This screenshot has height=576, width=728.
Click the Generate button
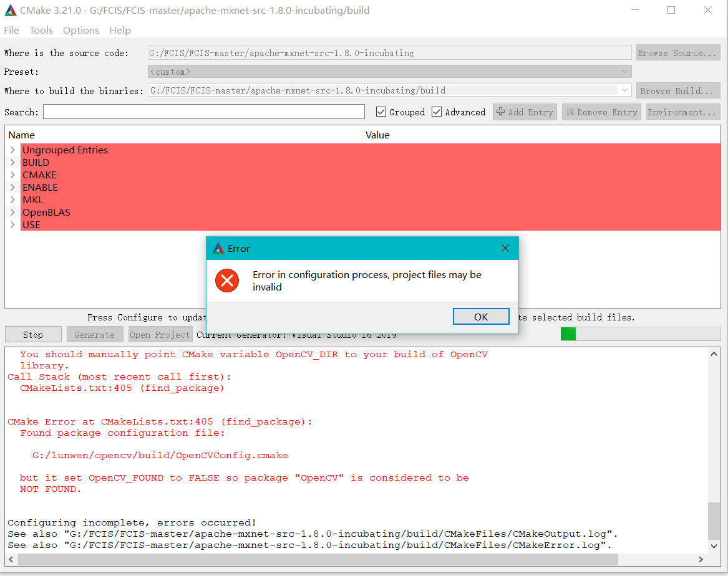[95, 334]
